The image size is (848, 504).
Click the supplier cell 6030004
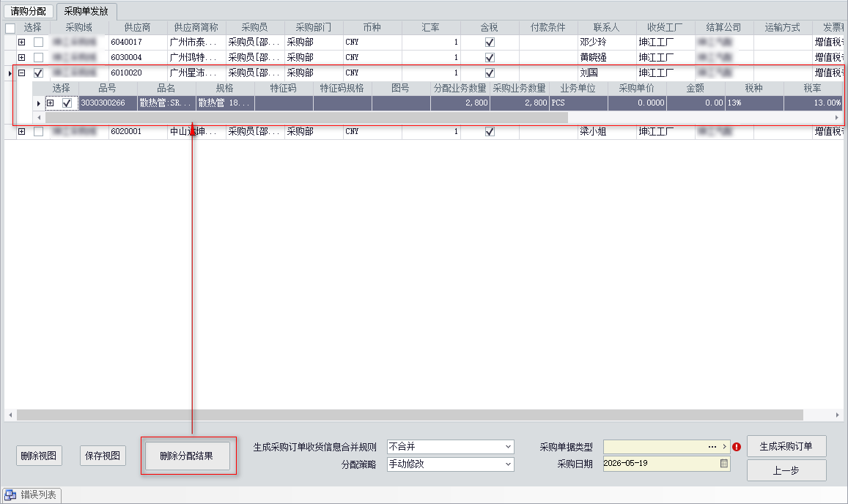coord(137,57)
